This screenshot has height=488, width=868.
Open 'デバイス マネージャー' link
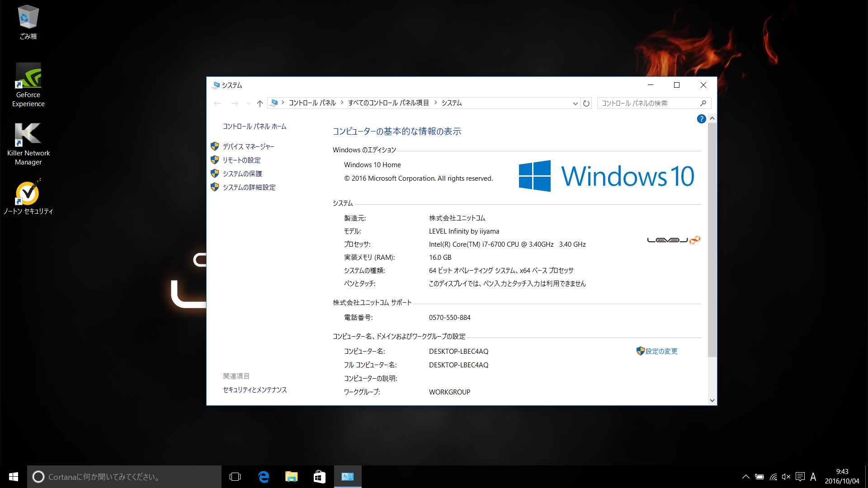[x=248, y=147]
